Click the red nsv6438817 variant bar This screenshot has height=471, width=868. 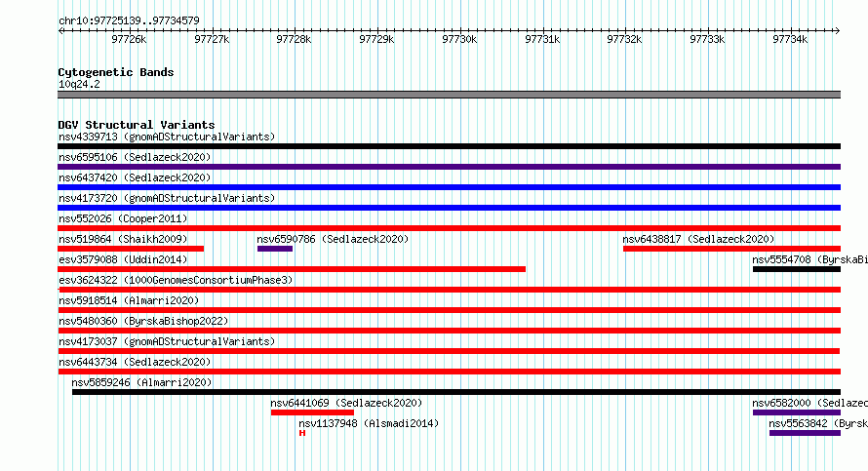click(x=731, y=249)
